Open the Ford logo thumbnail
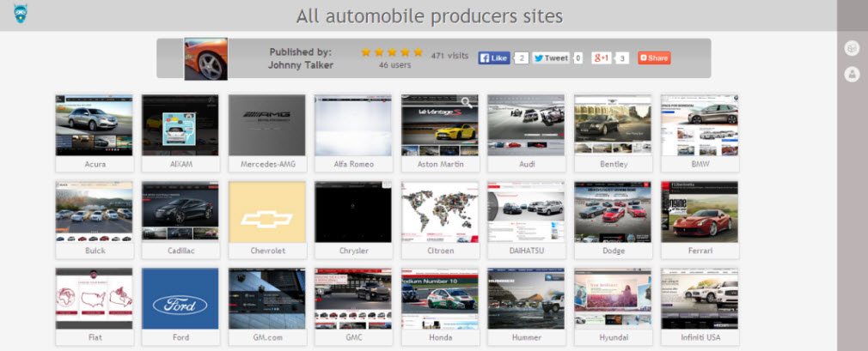 point(180,299)
